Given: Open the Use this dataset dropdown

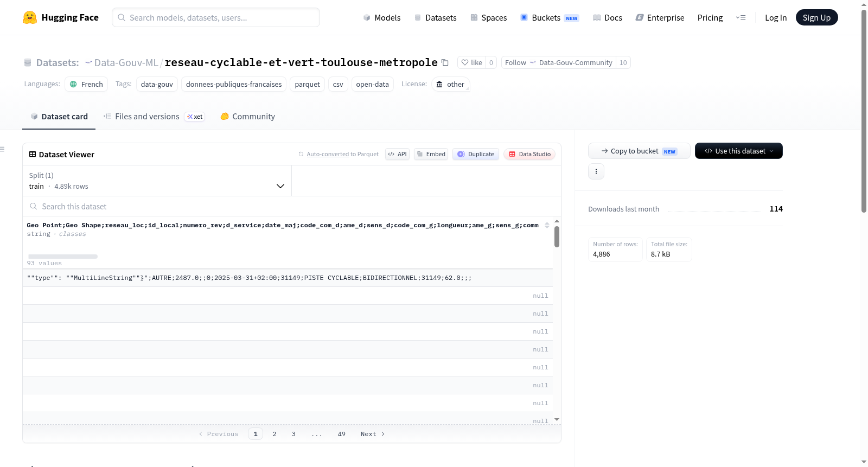Looking at the screenshot, I should [739, 151].
